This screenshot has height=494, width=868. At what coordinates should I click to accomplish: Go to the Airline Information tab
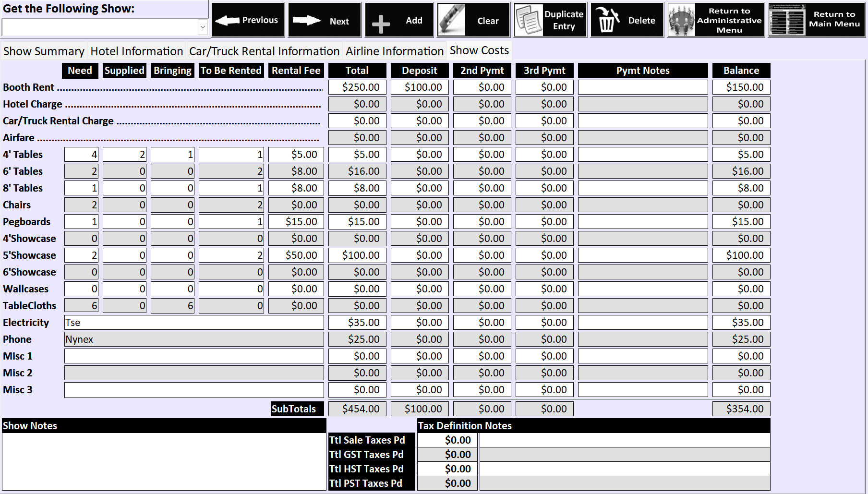[394, 51]
